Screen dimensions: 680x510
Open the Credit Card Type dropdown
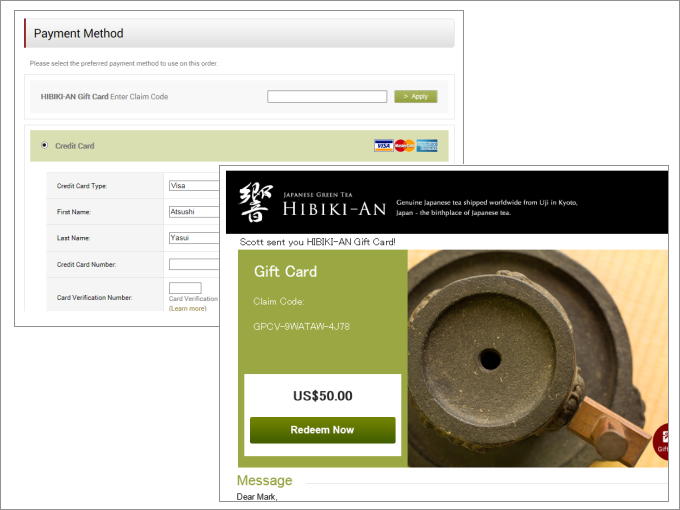click(194, 186)
